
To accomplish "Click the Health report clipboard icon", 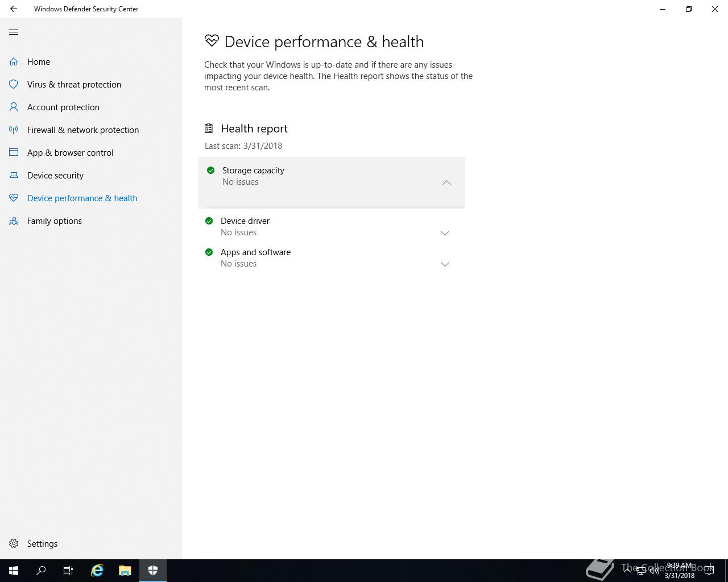I will tap(209, 128).
